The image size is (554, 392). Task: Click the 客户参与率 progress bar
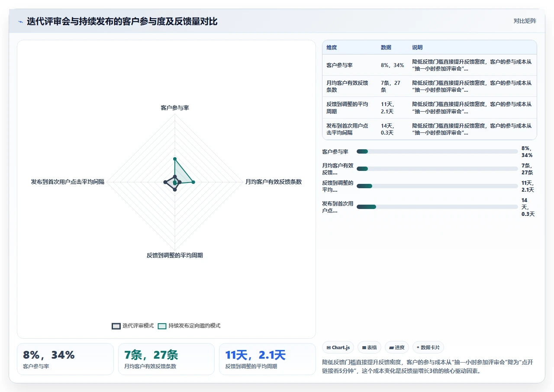(x=437, y=151)
